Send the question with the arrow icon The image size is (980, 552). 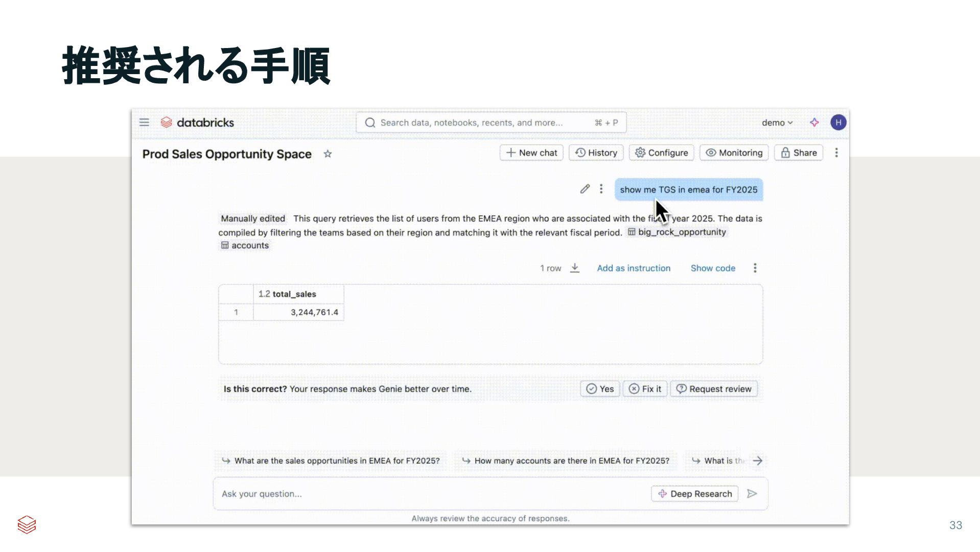coord(752,494)
